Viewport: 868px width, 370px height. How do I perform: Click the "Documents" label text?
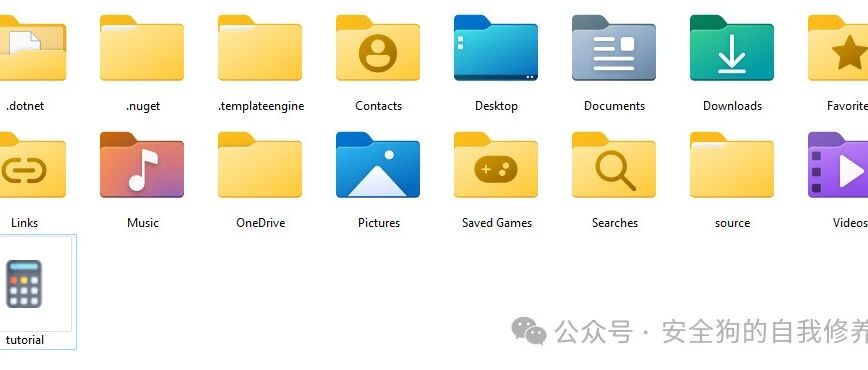(614, 106)
